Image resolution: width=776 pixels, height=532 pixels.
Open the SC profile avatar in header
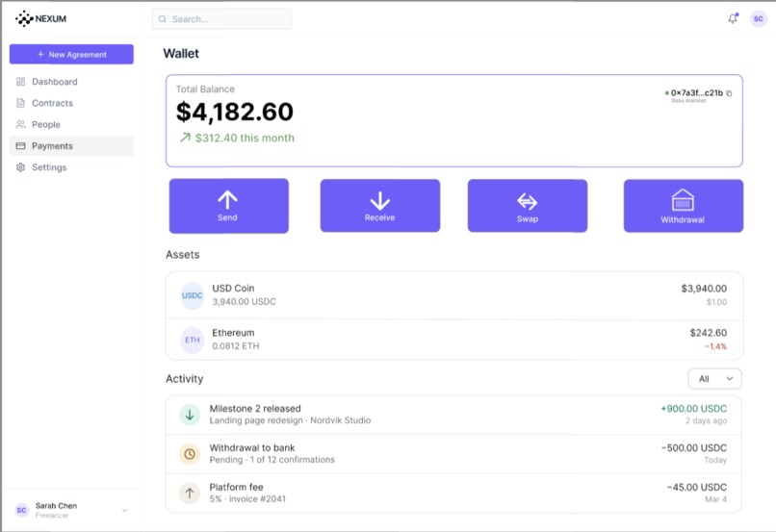[758, 19]
